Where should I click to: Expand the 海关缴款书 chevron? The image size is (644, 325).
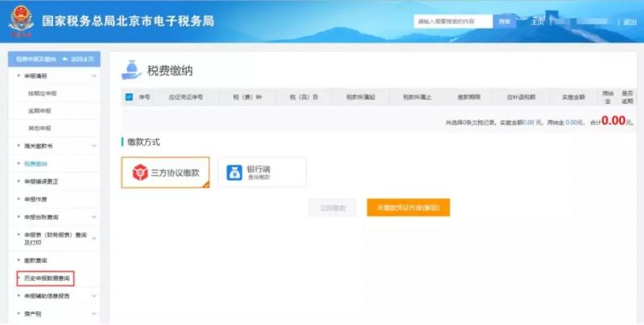(94, 146)
